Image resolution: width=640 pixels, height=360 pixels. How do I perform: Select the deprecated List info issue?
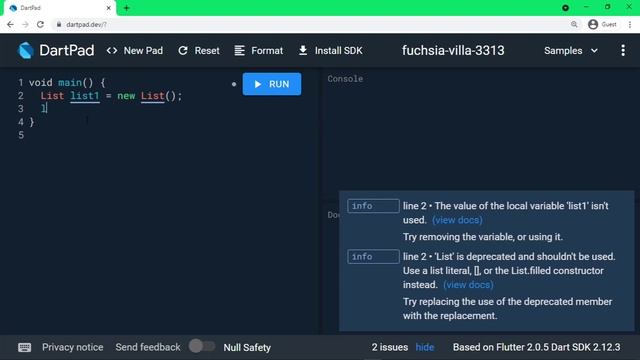(486, 286)
